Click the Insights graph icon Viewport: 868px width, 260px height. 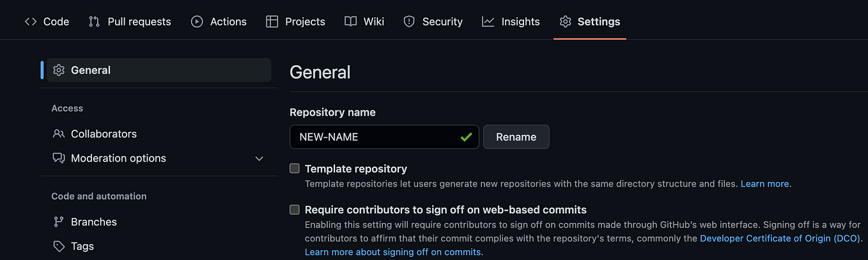tap(488, 22)
